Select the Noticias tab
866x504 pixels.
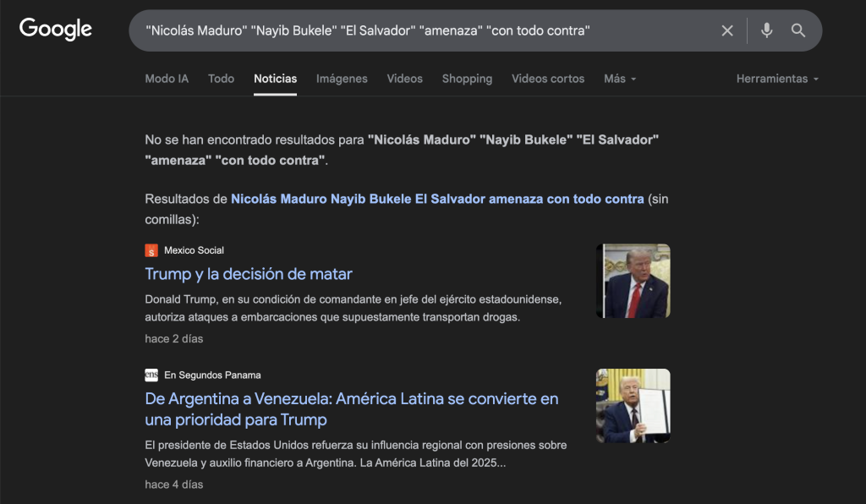coord(275,79)
